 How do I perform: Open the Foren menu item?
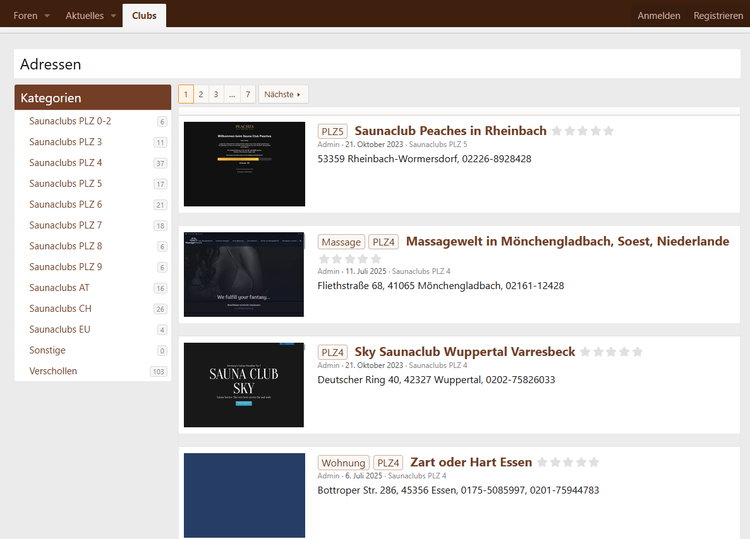tap(25, 16)
